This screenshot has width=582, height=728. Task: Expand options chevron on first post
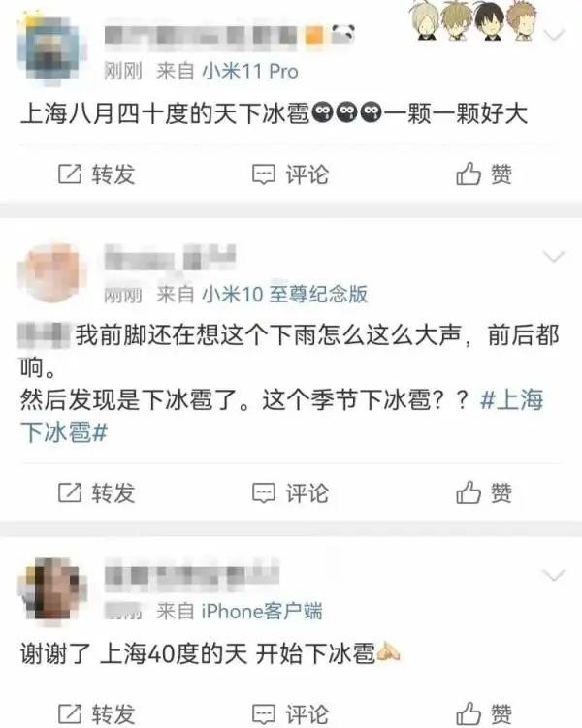554,35
